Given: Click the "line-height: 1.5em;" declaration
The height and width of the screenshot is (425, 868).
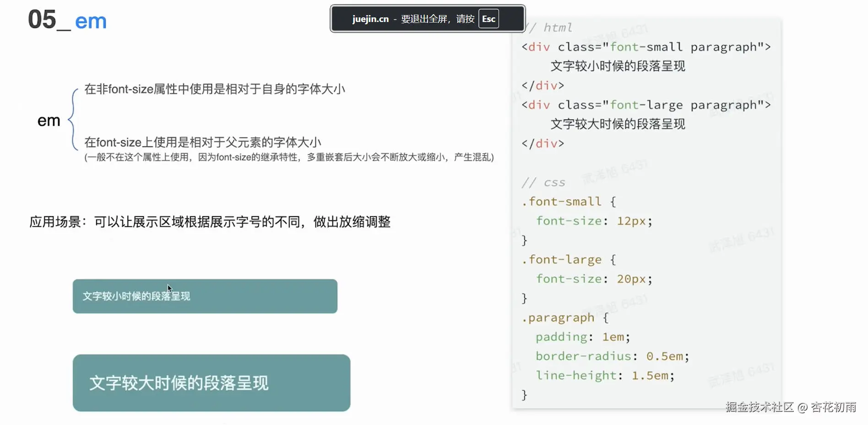Looking at the screenshot, I should click(x=605, y=376).
